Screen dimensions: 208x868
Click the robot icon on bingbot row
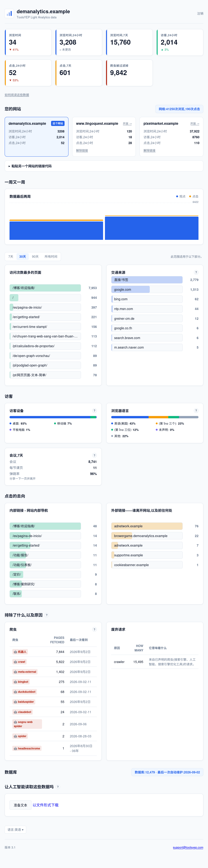(x=16, y=682)
